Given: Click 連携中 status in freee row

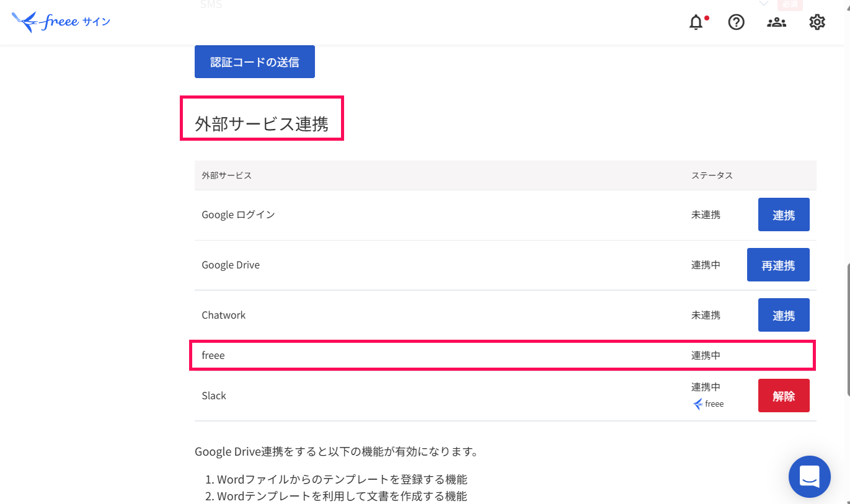Looking at the screenshot, I should (706, 356).
